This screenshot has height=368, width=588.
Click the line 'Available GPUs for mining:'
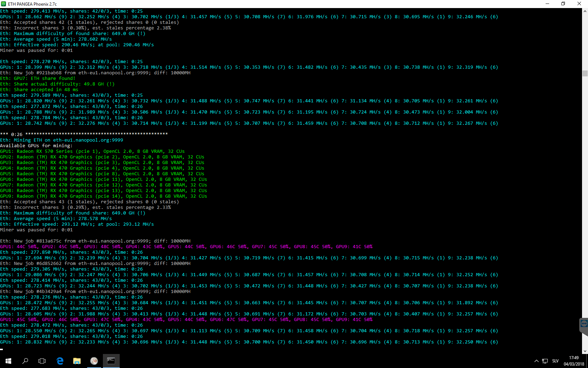(36, 146)
